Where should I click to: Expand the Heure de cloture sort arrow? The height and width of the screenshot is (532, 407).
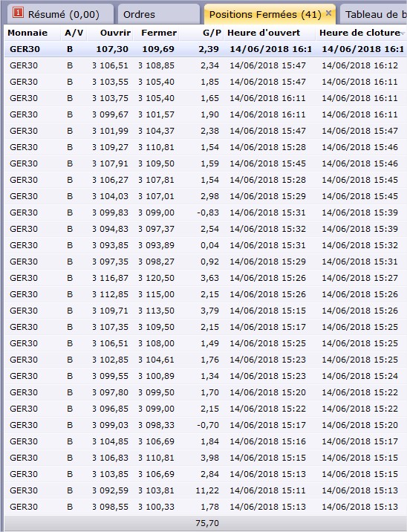[x=403, y=33]
